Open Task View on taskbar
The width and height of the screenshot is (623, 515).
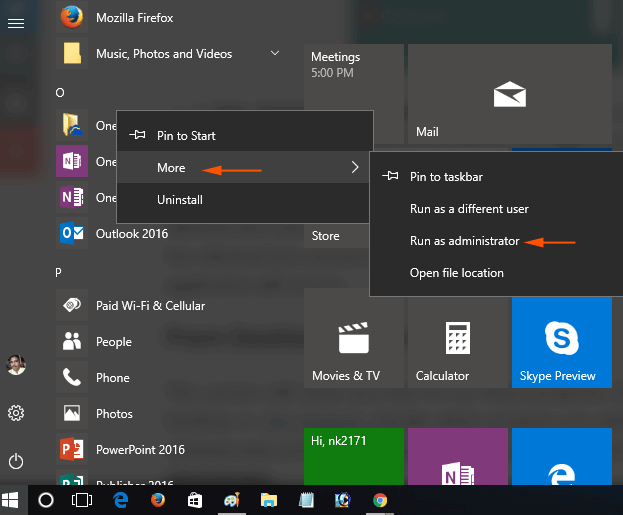(x=82, y=500)
